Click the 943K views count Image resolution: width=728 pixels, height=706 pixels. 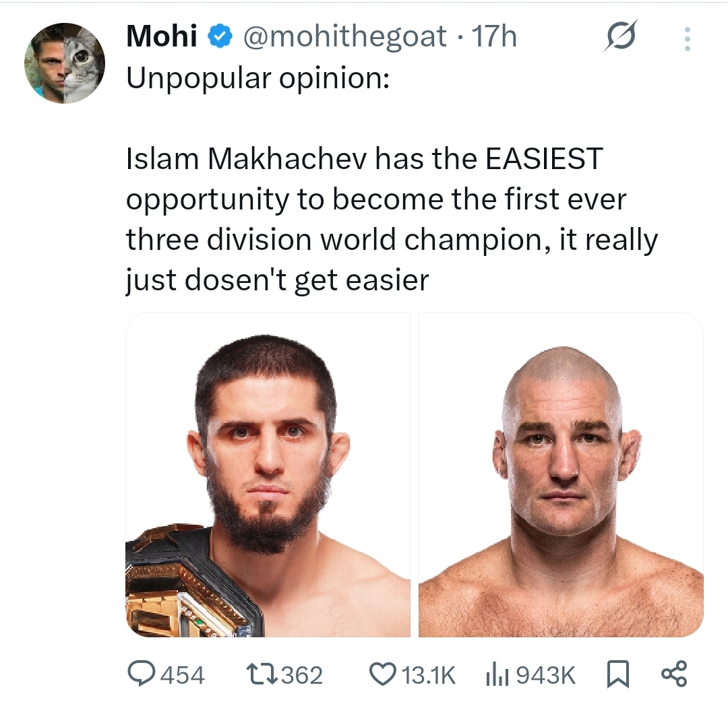point(545,675)
